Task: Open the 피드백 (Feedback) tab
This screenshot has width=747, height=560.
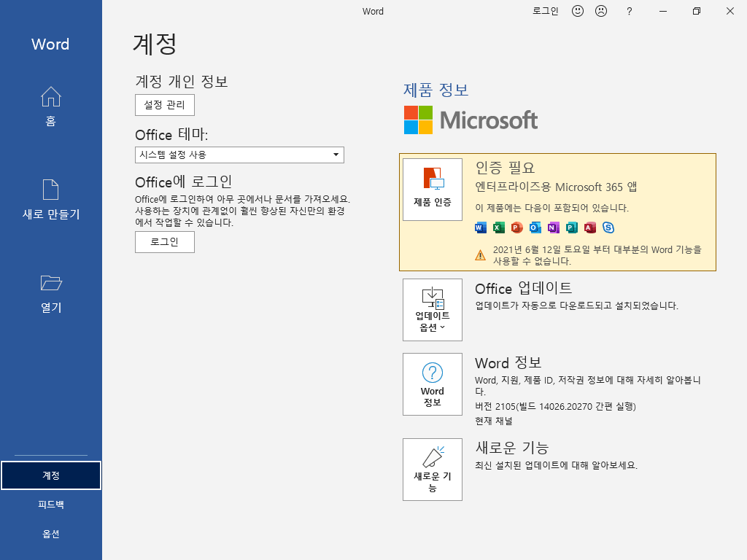Action: (51, 505)
